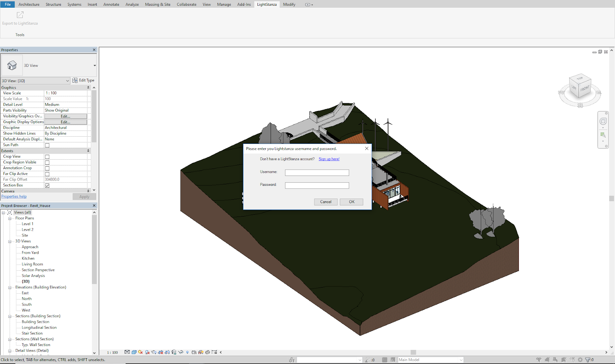Screen dimensions: 615x364
Task: Toggle Shadows icon on view control bar
Action: 147,352
